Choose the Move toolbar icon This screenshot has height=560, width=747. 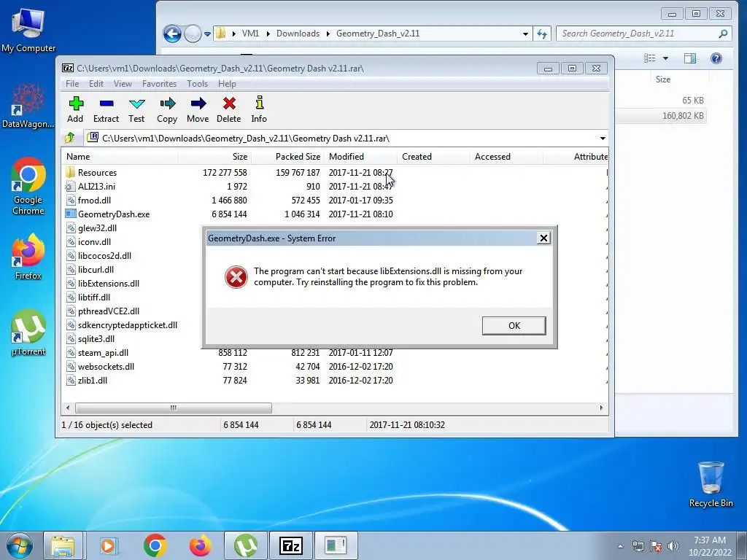198,109
